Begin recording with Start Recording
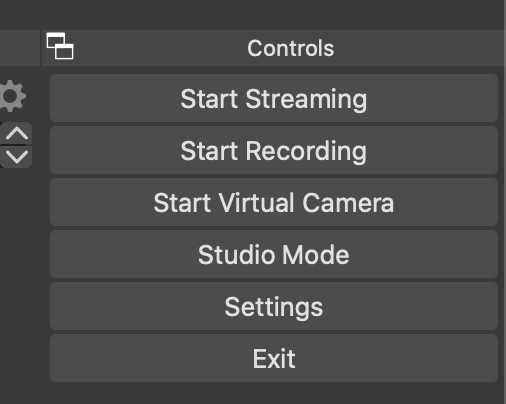 pyautogui.click(x=274, y=150)
